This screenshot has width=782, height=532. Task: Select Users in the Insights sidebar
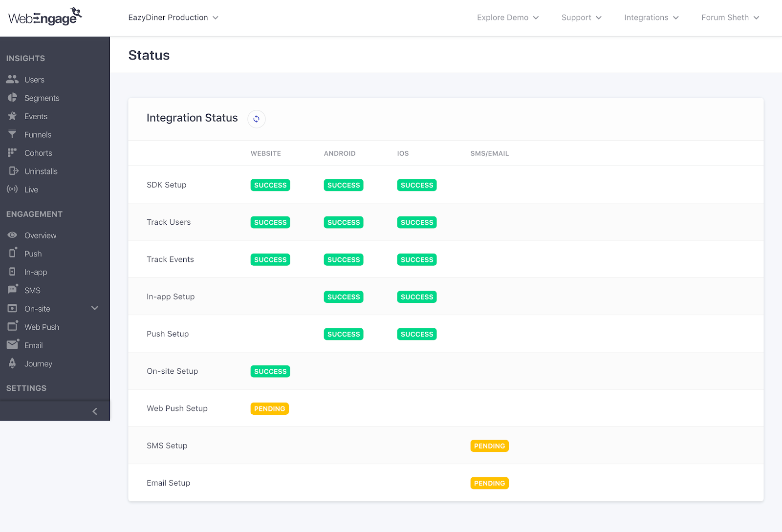pyautogui.click(x=34, y=79)
